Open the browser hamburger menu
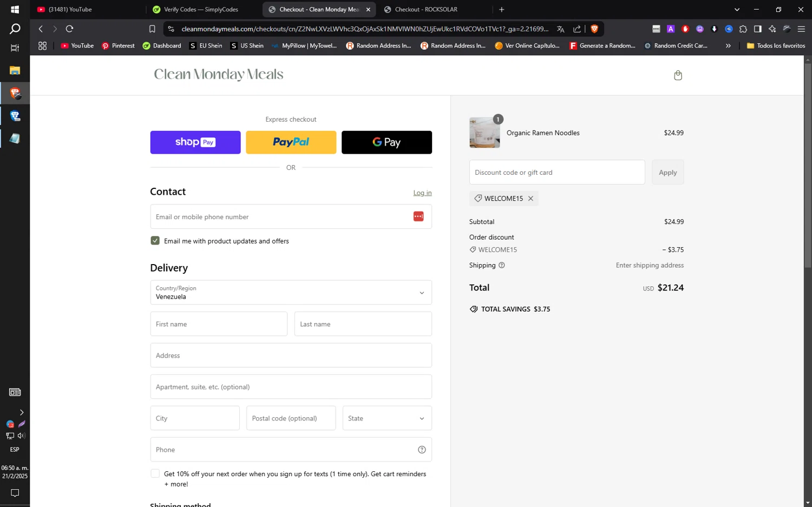This screenshot has width=812, height=507. pos(801,29)
